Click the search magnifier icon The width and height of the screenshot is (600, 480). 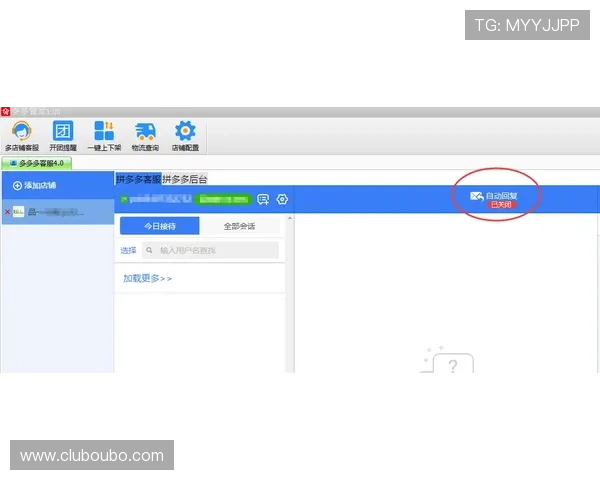tap(149, 250)
